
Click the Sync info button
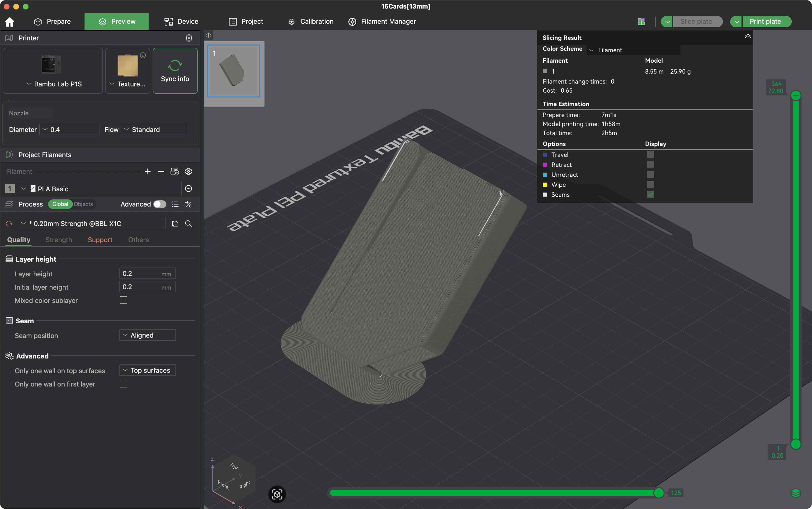pos(175,71)
